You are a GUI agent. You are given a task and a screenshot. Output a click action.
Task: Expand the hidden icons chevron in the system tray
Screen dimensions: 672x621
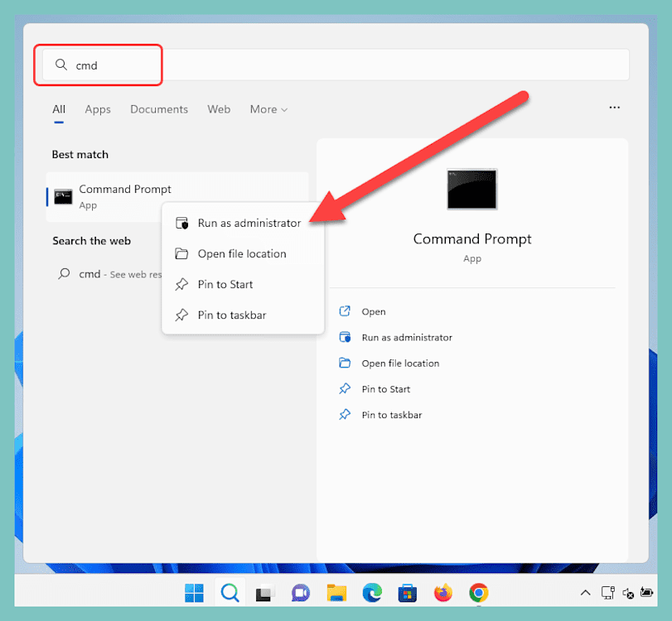point(586,593)
